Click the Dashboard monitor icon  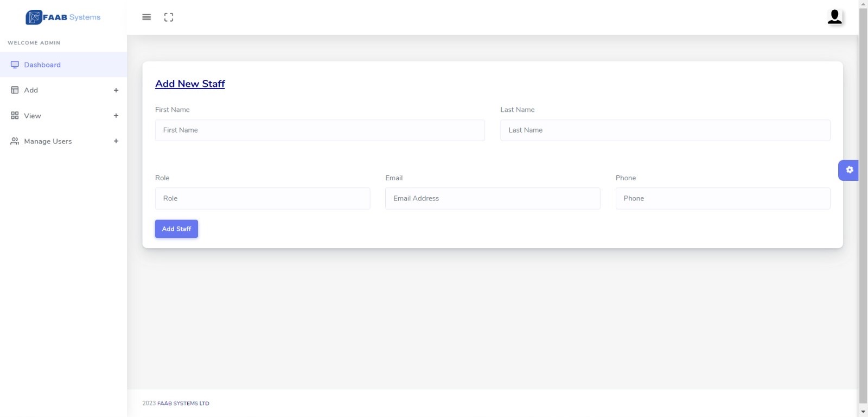click(x=15, y=65)
